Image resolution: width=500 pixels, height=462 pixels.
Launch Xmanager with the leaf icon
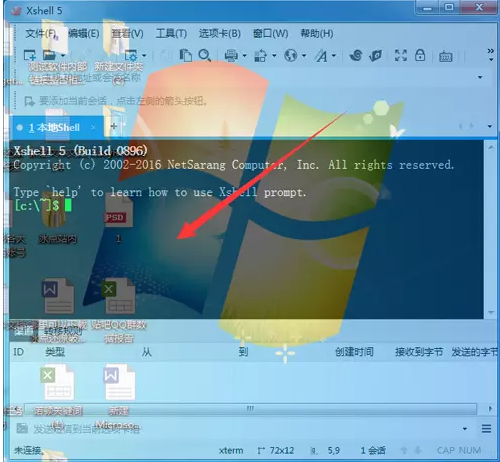pos(375,55)
